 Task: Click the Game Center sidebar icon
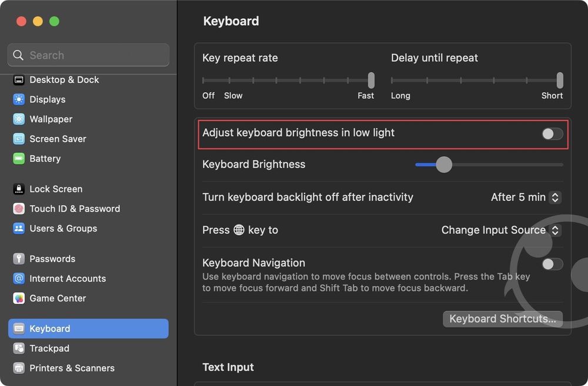18,298
